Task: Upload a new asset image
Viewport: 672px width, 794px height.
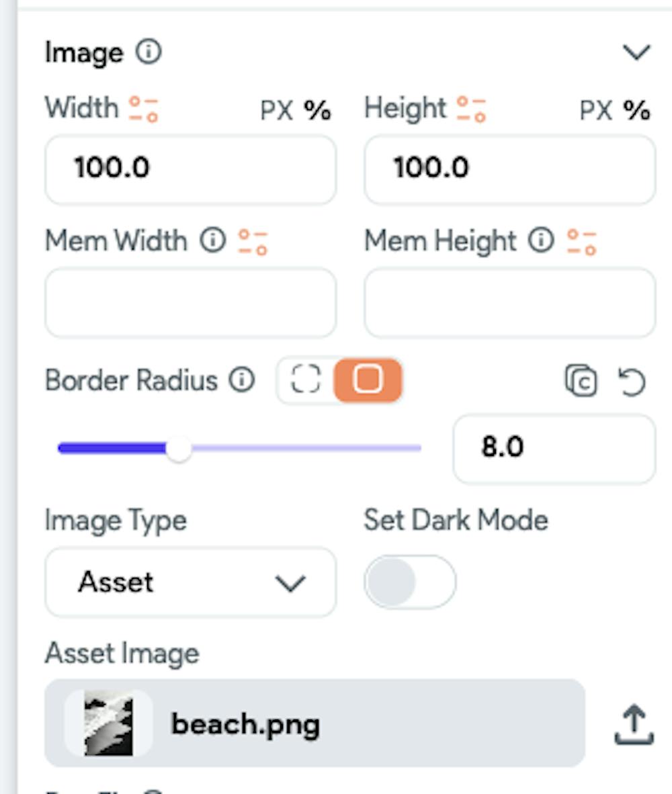Action: point(633,724)
